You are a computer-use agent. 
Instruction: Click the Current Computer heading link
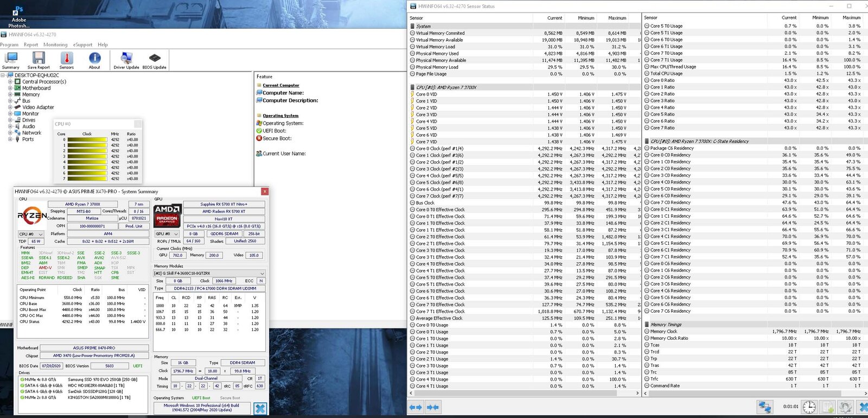click(x=280, y=85)
